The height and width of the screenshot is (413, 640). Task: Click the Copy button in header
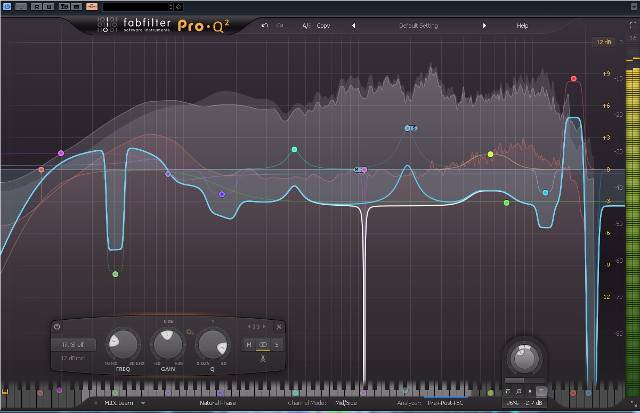(x=323, y=23)
